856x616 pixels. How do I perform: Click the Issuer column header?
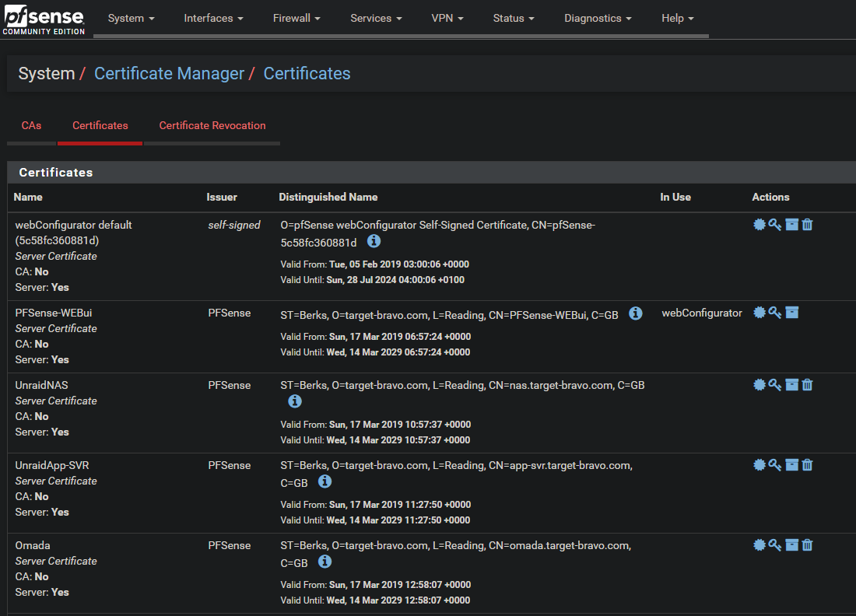tap(222, 197)
